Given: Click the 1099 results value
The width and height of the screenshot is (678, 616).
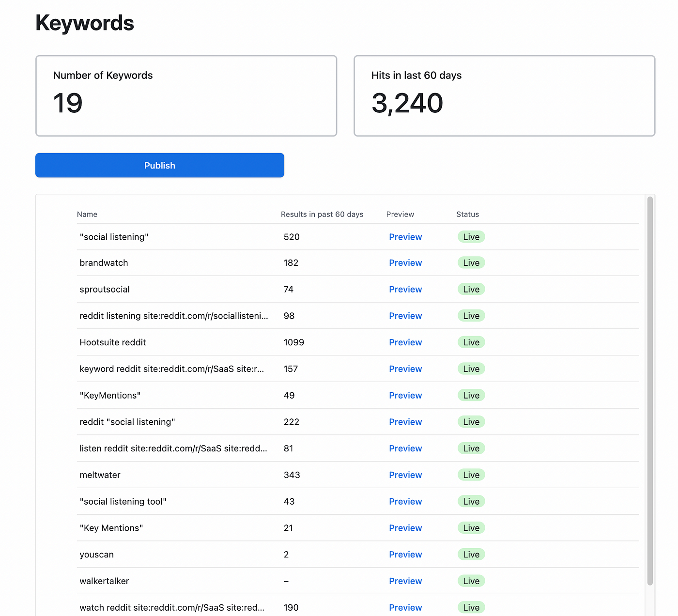Looking at the screenshot, I should coord(294,342).
